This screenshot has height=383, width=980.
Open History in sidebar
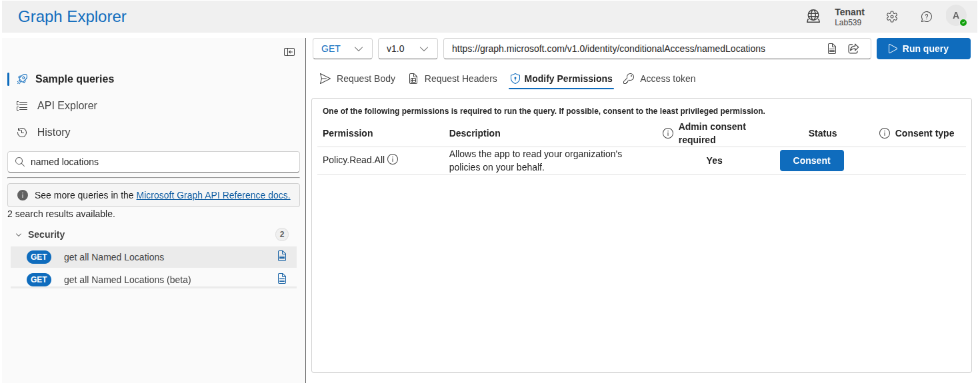(x=54, y=132)
